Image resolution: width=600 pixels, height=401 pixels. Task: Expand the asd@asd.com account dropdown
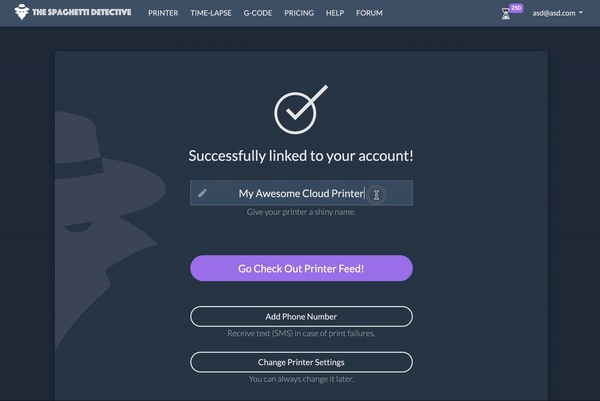[558, 13]
